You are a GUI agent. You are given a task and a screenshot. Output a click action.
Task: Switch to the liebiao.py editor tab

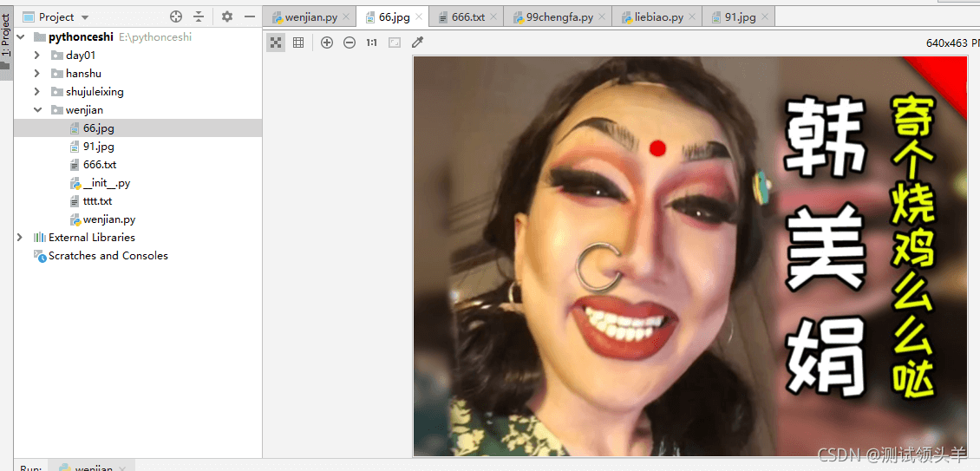tap(657, 16)
